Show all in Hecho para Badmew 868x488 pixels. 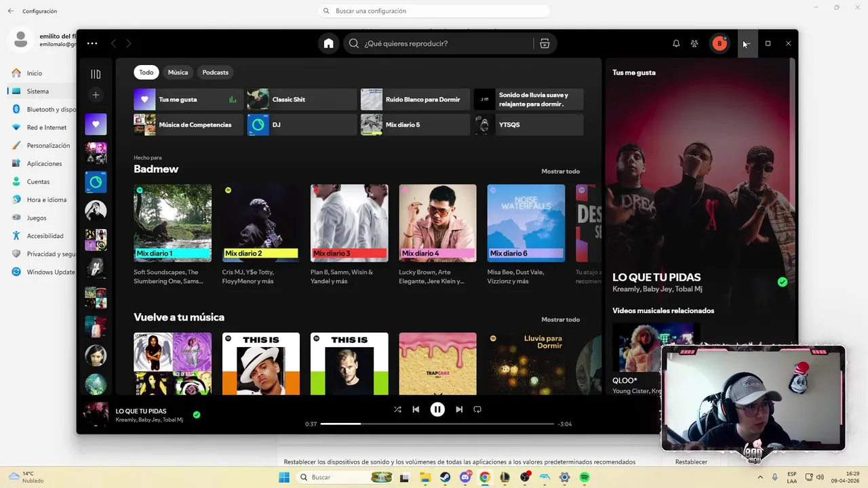click(560, 171)
